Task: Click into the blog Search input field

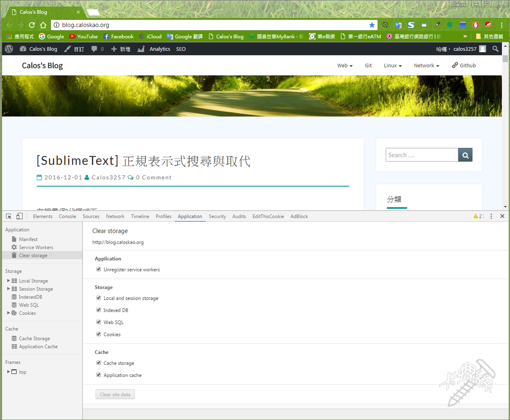Action: click(x=422, y=155)
